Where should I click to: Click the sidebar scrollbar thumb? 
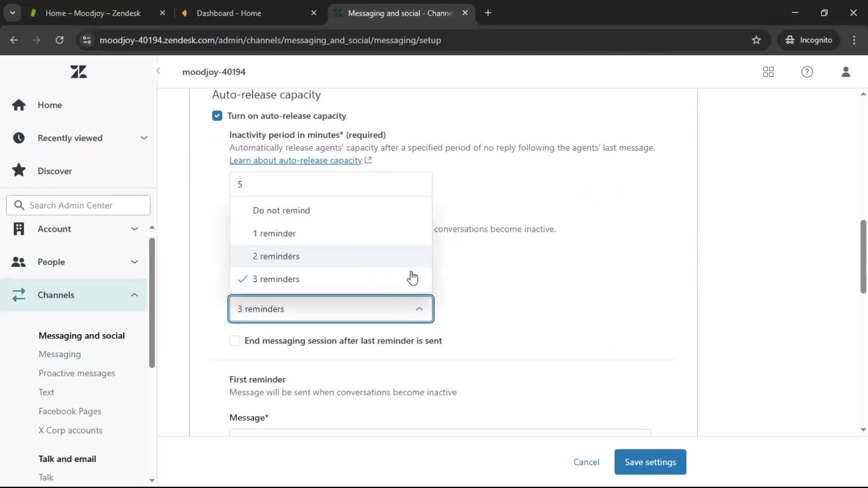coord(152,302)
